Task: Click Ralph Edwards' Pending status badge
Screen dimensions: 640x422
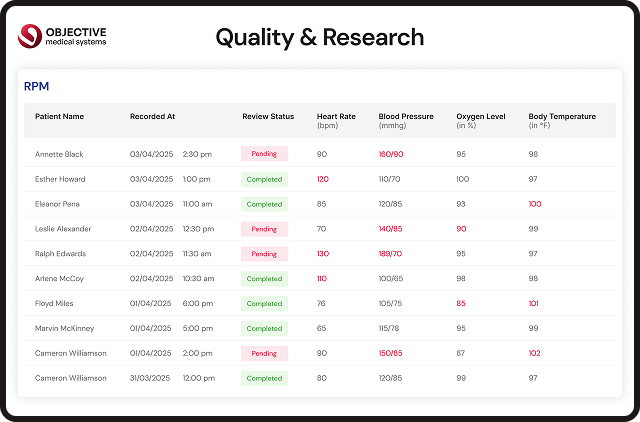Action: [264, 254]
